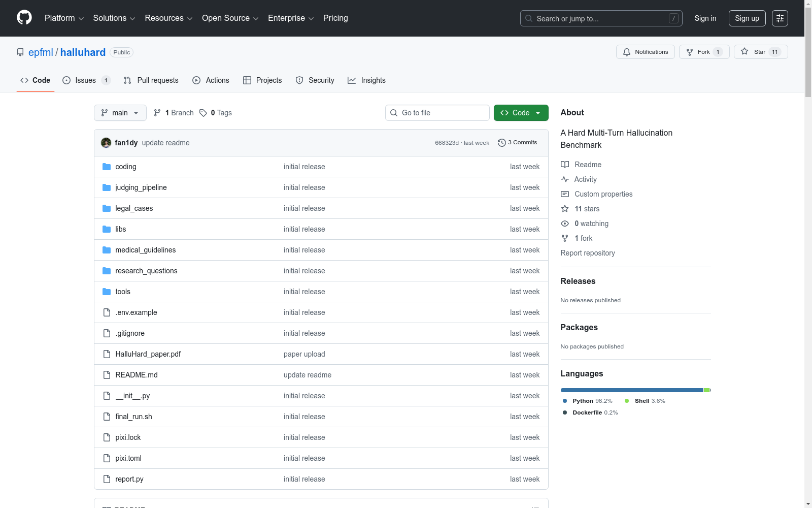Select the Code tab

35,80
